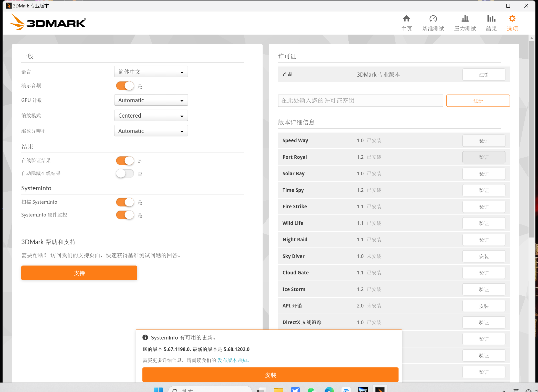This screenshot has width=538, height=392.
Task: Open the 缩放模式 Centered dropdown
Action: (x=151, y=116)
